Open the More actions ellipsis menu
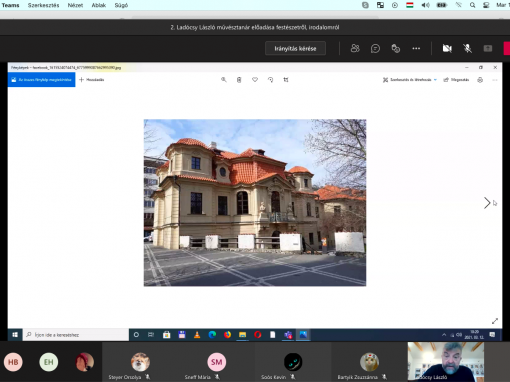The width and height of the screenshot is (510, 382). (416, 49)
